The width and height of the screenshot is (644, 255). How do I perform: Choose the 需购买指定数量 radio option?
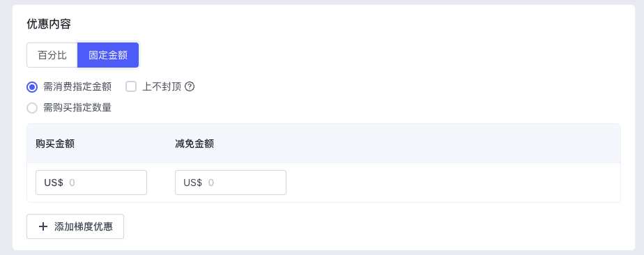tap(32, 108)
